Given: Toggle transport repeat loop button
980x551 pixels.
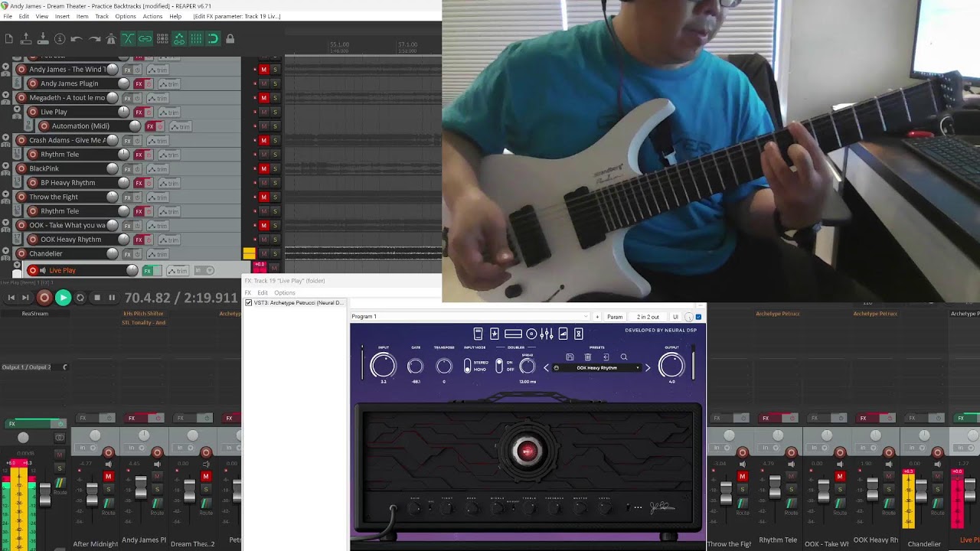Looking at the screenshot, I should [x=80, y=298].
